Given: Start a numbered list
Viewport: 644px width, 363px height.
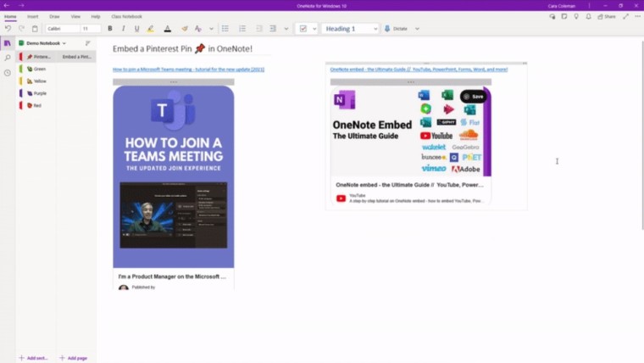Looking at the screenshot, I should click(x=242, y=28).
